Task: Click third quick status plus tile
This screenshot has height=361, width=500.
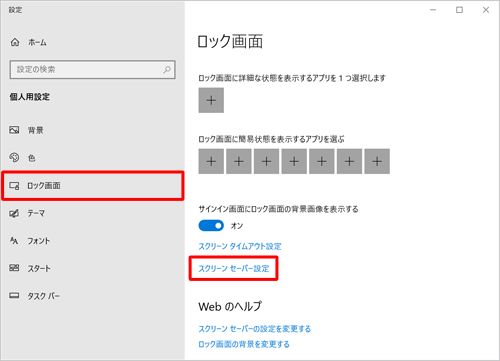Action: (266, 161)
